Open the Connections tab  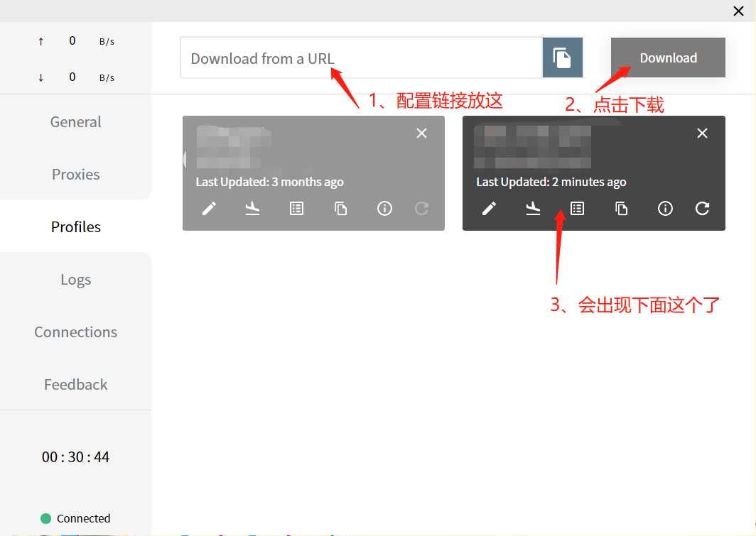pyautogui.click(x=76, y=332)
